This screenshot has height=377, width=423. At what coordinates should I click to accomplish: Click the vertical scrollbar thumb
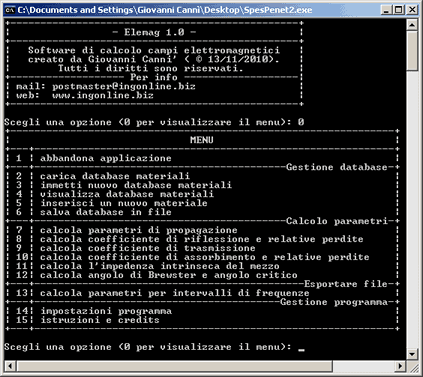pos(412,51)
